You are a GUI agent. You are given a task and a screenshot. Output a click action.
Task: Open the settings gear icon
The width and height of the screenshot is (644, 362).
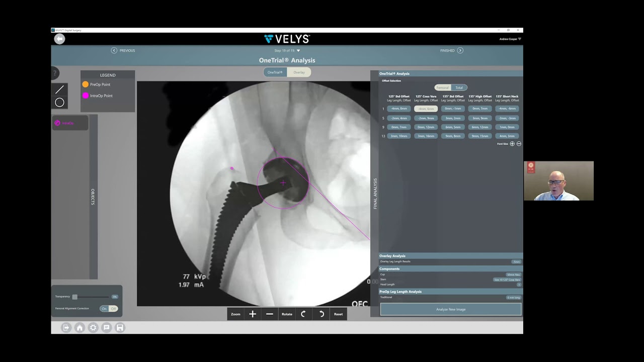93,327
